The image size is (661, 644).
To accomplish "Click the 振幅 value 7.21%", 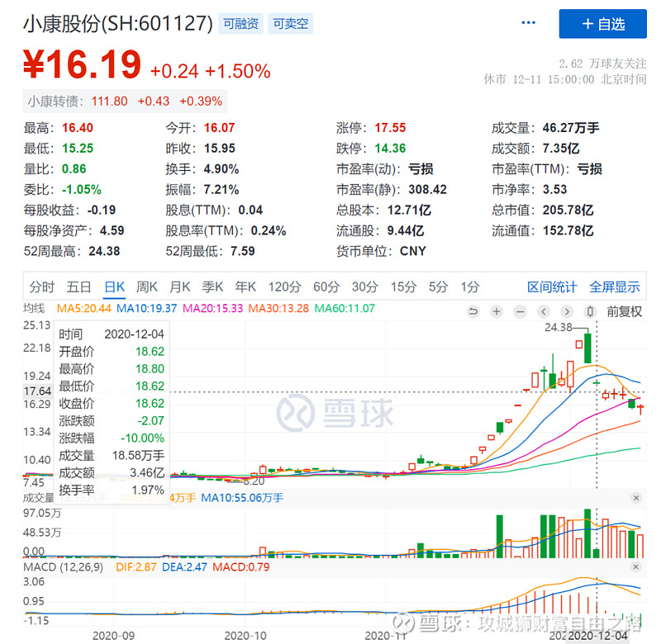I will (221, 190).
